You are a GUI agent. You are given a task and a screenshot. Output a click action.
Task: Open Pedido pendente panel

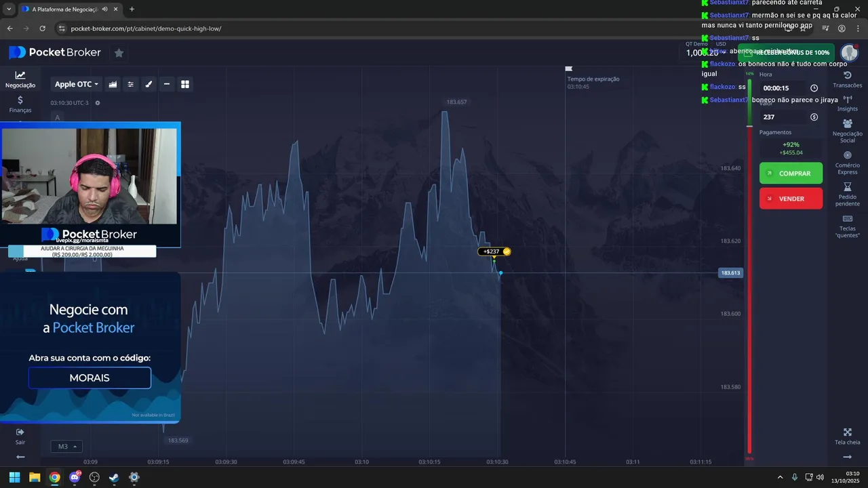click(847, 195)
